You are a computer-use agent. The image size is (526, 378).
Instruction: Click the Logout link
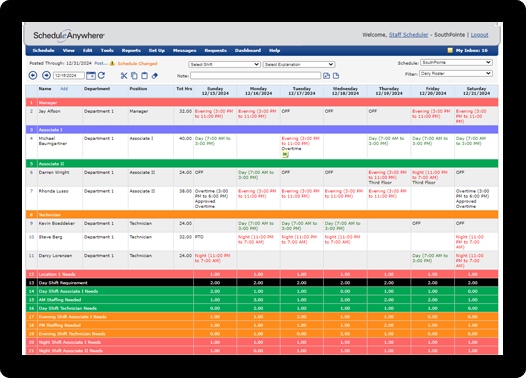(x=479, y=35)
